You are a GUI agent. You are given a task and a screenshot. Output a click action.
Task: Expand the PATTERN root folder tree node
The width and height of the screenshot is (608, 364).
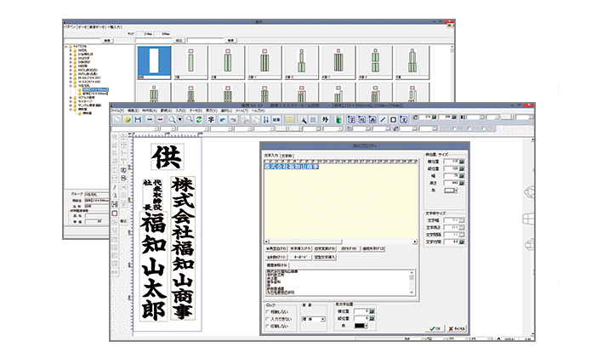pyautogui.click(x=64, y=48)
